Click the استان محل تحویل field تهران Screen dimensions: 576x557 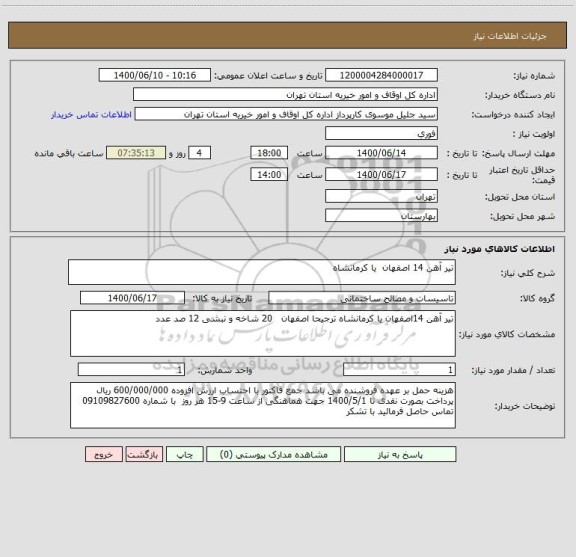381,196
